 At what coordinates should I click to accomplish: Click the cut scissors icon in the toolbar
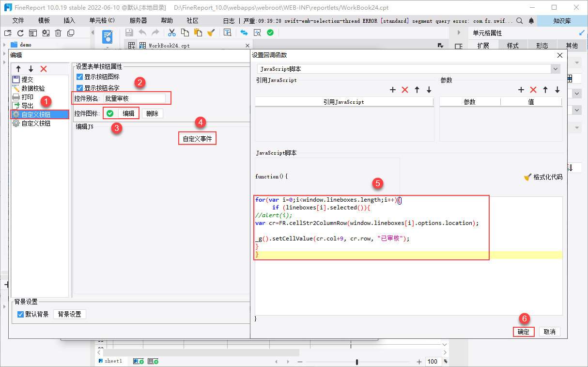(171, 32)
